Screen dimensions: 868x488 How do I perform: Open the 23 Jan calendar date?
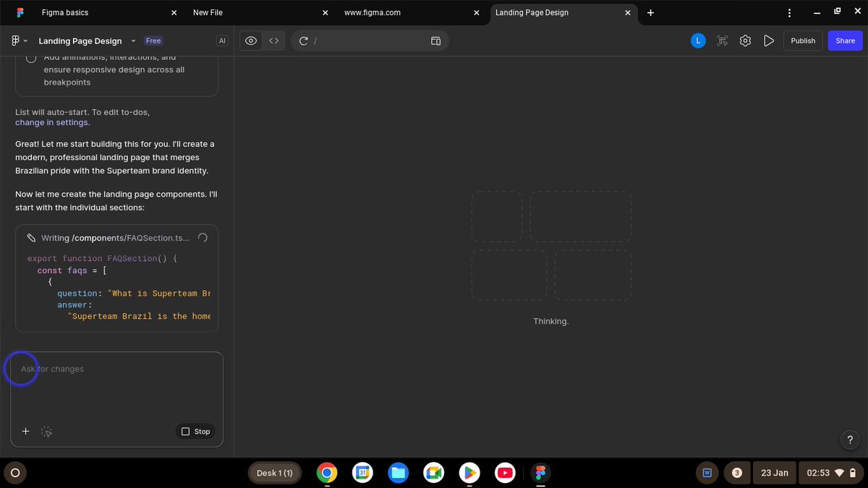pyautogui.click(x=775, y=473)
